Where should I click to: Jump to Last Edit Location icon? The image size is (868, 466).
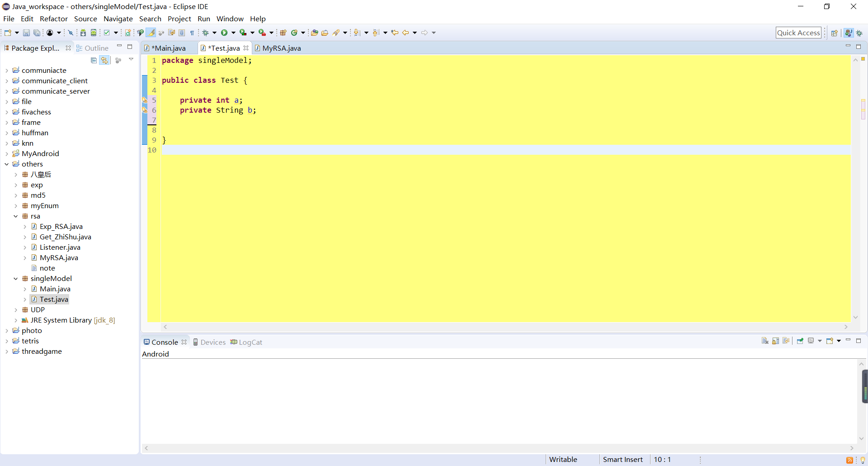[x=395, y=33]
